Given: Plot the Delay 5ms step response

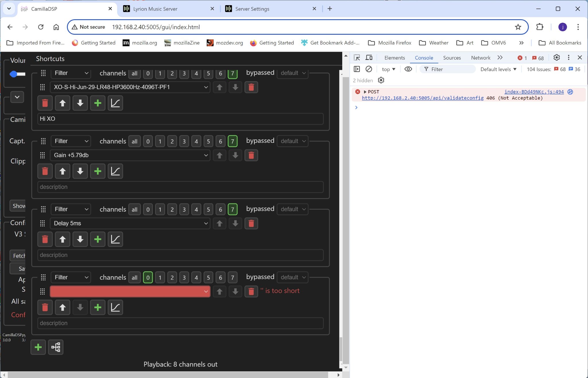Looking at the screenshot, I should pos(115,239).
